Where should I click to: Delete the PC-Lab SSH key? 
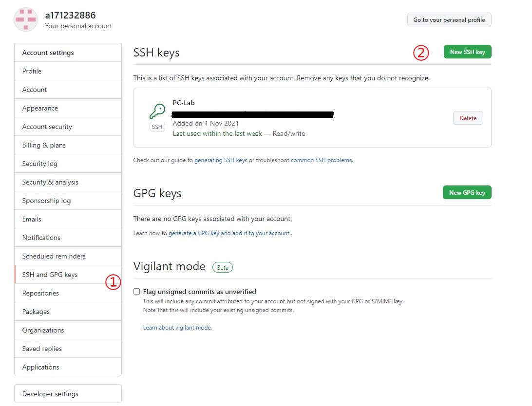pos(468,118)
